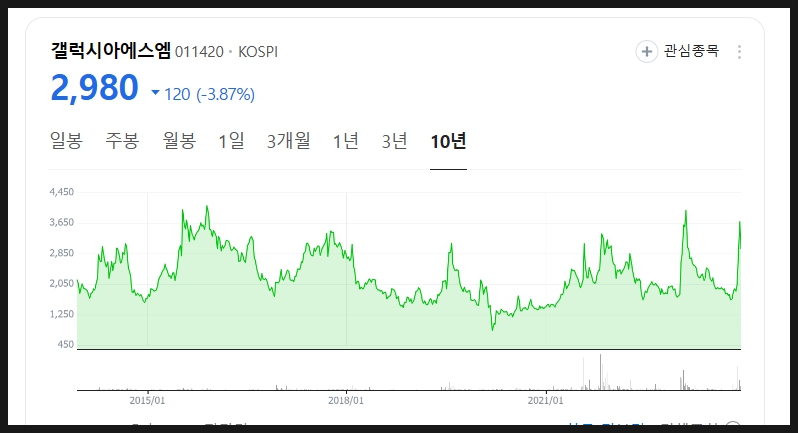Screen dimensions: 798x433
Task: Click the blue down-triangle price change indicator
Action: click(x=156, y=93)
